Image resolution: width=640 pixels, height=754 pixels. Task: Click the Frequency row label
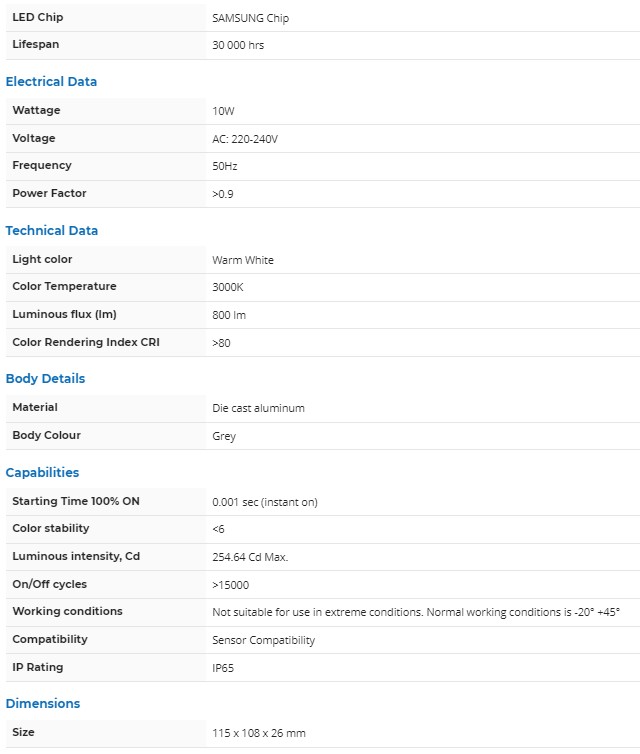(42, 166)
